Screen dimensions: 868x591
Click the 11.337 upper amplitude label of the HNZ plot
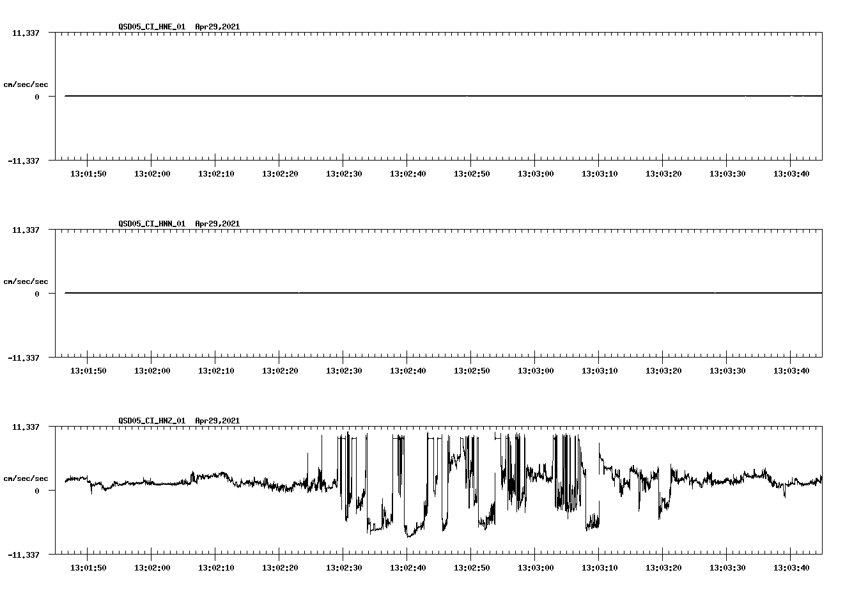click(27, 427)
